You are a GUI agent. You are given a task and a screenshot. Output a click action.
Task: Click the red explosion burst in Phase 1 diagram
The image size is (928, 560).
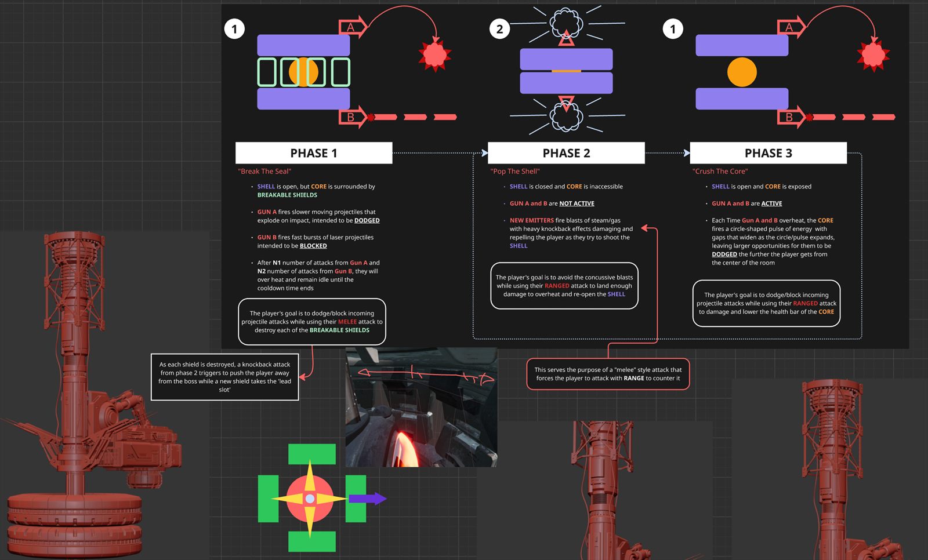point(435,54)
